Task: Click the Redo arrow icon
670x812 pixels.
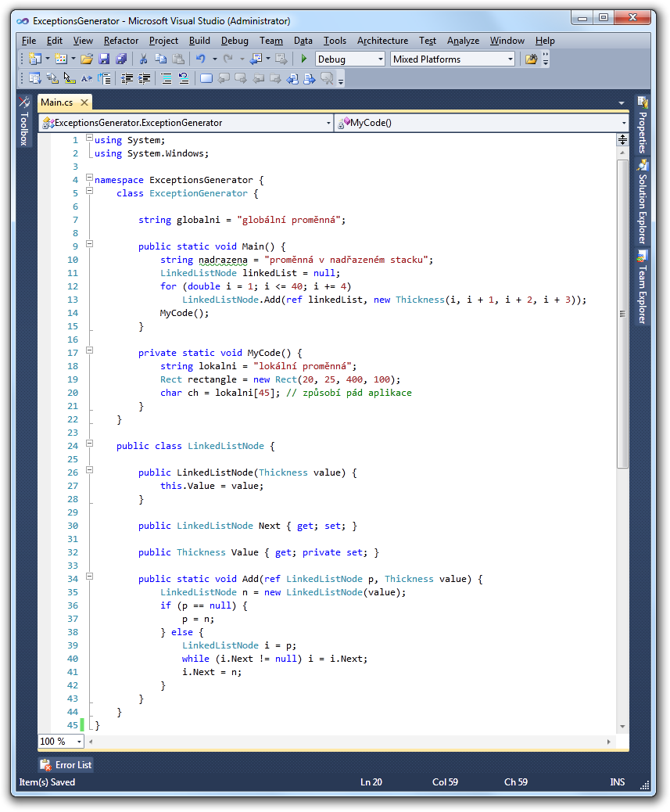Action: (228, 59)
